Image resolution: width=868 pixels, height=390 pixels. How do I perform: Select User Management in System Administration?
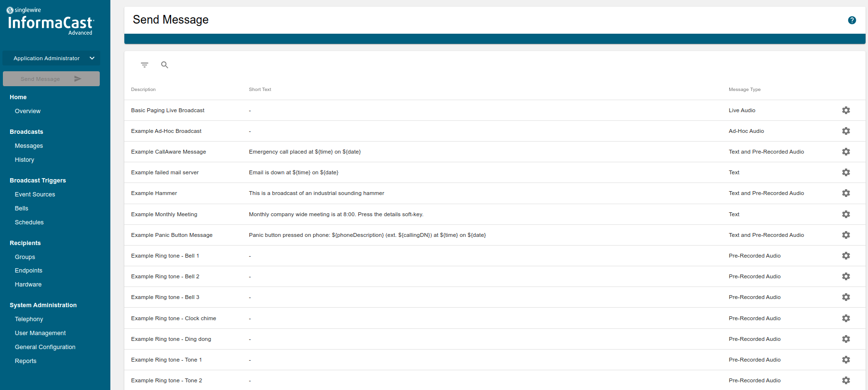pyautogui.click(x=40, y=333)
